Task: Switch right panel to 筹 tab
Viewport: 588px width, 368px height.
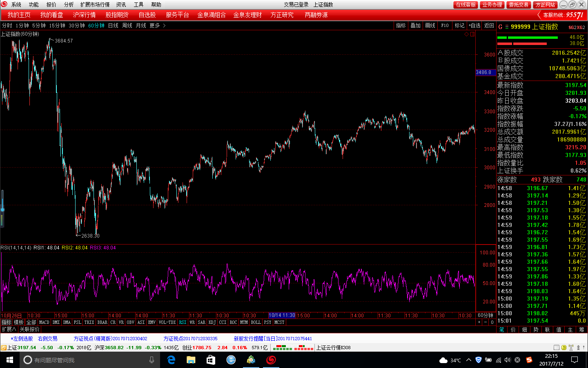Action: [582, 330]
